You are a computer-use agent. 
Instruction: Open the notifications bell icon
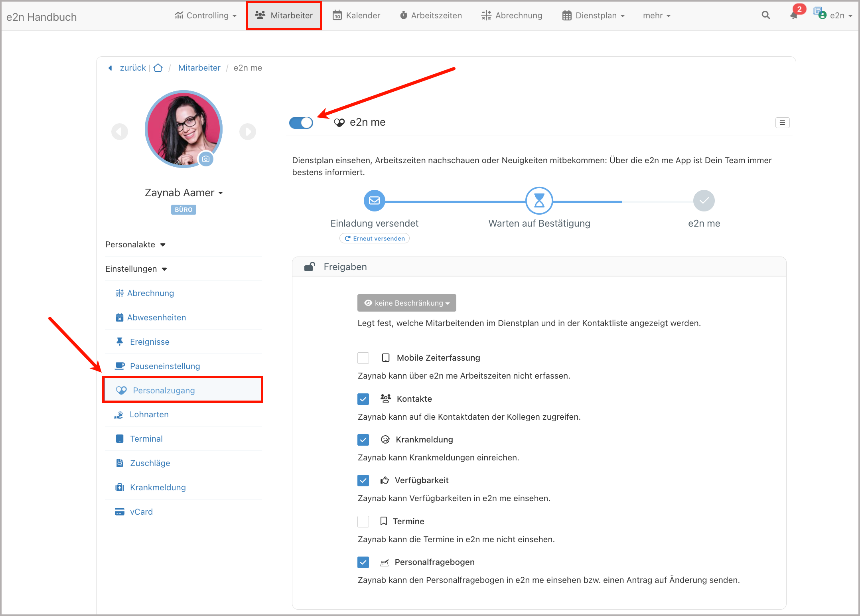coord(794,15)
